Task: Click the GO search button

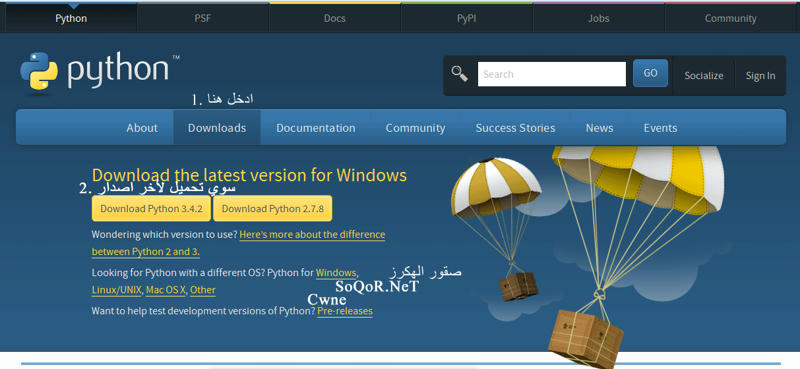Action: [x=651, y=73]
